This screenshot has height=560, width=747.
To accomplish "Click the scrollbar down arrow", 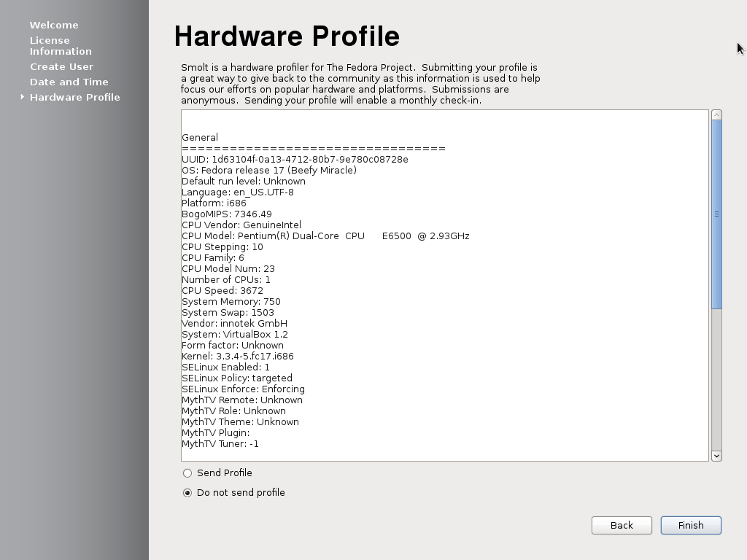I will pos(716,456).
